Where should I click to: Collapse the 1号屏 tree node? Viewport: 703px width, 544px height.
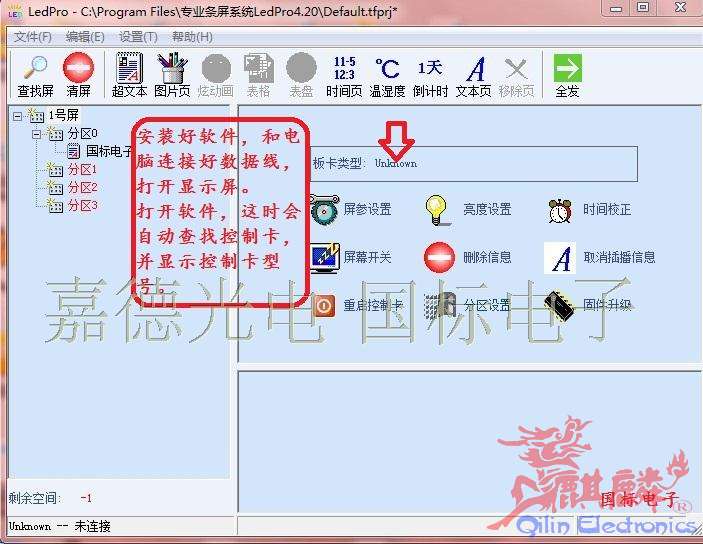coord(18,115)
